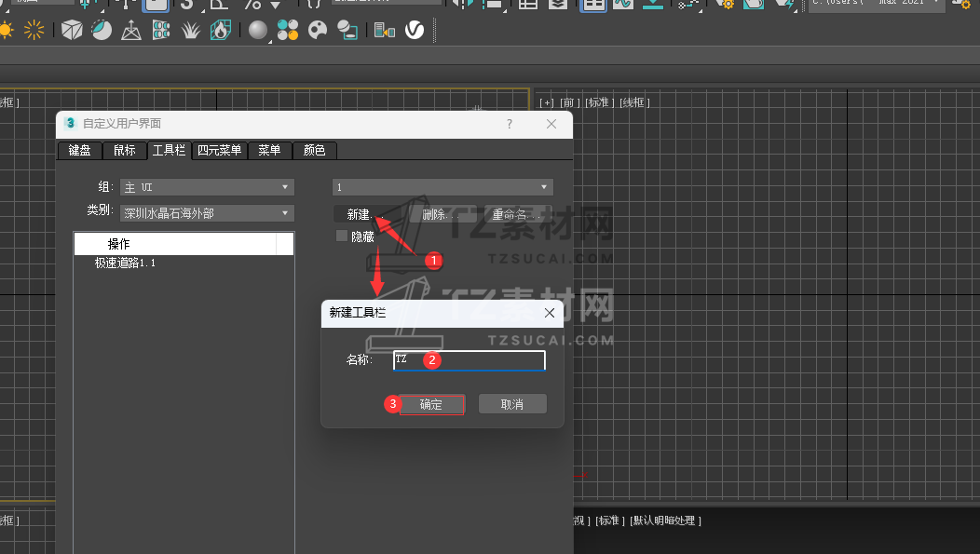Select the 工具栏 tab
The width and height of the screenshot is (980, 554).
point(169,151)
